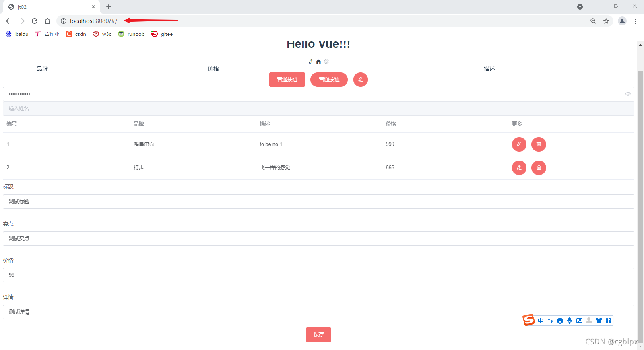Open the baidu bookmark

pos(17,34)
